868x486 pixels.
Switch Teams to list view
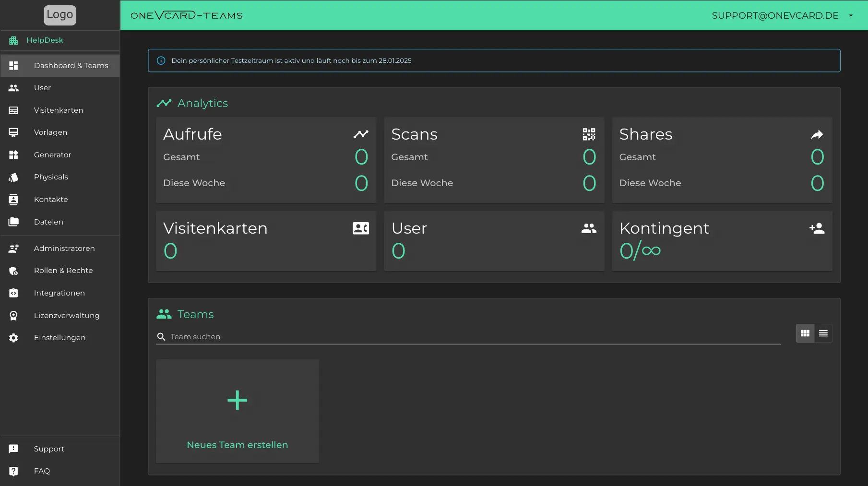823,333
